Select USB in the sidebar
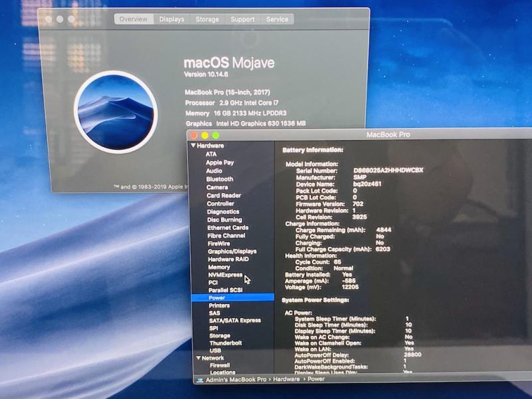The width and height of the screenshot is (532, 399). tap(215, 350)
